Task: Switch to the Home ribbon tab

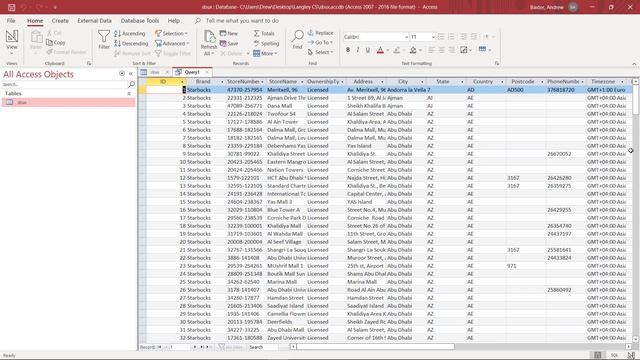Action: click(x=35, y=20)
